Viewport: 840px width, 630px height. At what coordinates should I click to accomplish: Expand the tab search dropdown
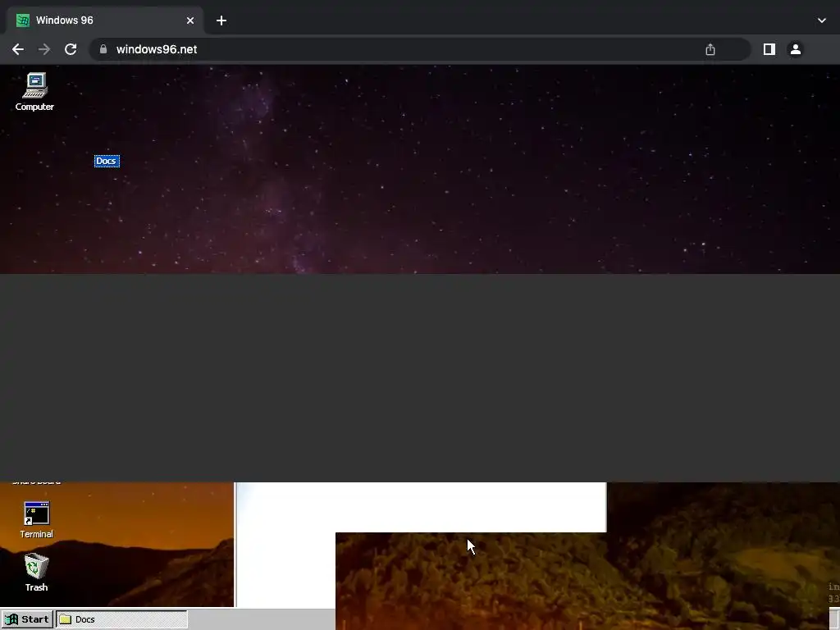(x=822, y=21)
